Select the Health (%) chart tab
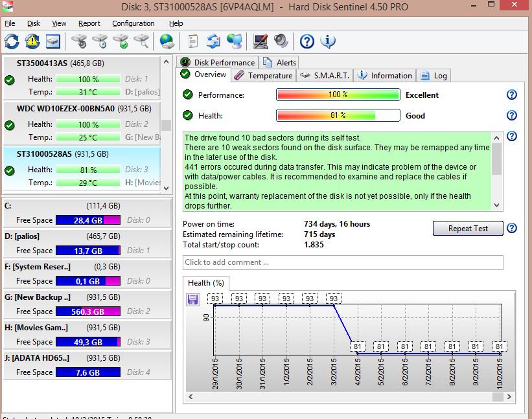 [206, 283]
